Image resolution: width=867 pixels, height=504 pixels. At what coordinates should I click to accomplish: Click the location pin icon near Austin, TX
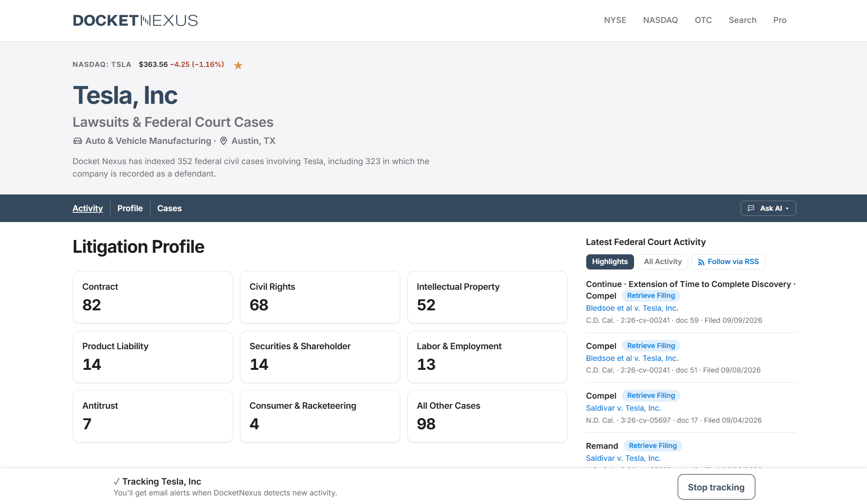[223, 141]
